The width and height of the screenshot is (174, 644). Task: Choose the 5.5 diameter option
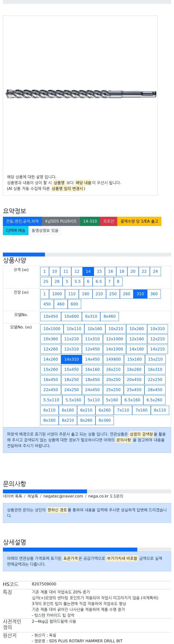(x=78, y=281)
